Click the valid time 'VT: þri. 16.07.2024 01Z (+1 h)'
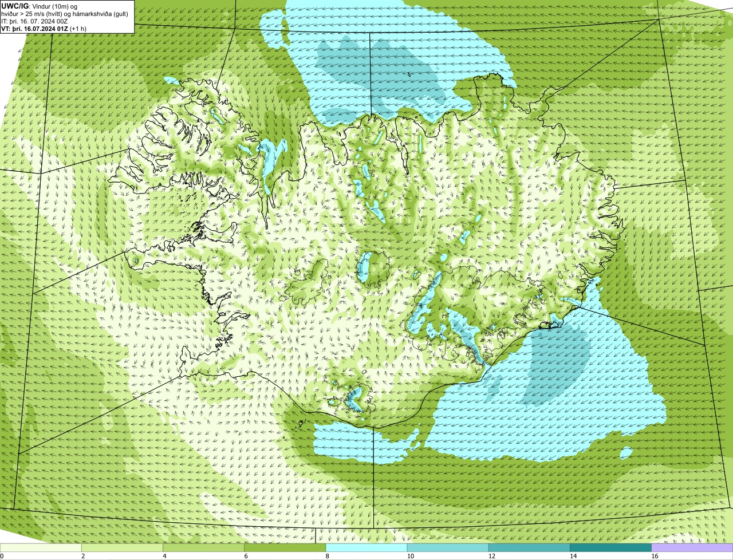This screenshot has width=733, height=560. 44,29
